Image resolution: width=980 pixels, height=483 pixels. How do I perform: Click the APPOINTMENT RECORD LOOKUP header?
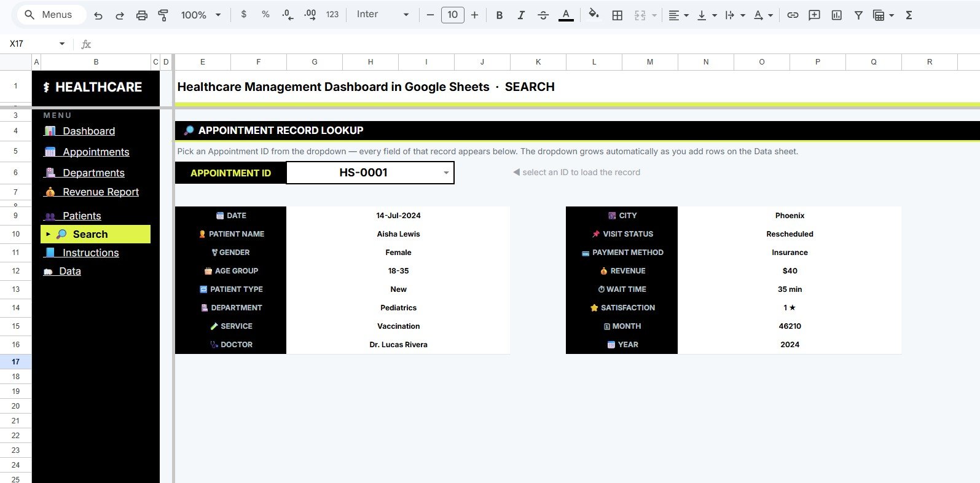(x=281, y=130)
